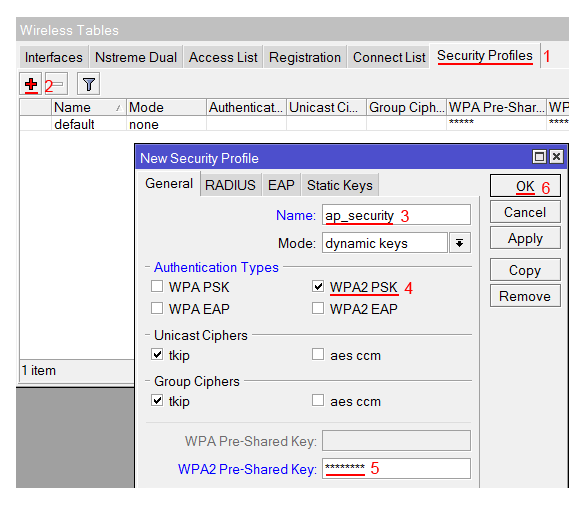Viewport: 587px width, 506px height.
Task: Focus the Name input field
Action: (396, 214)
